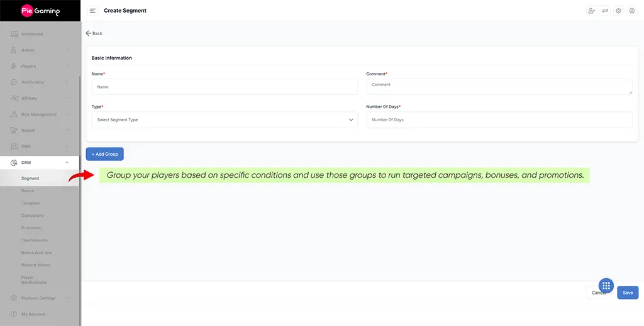Click the blue grid floating apps button
The image size is (644, 326).
(x=606, y=285)
